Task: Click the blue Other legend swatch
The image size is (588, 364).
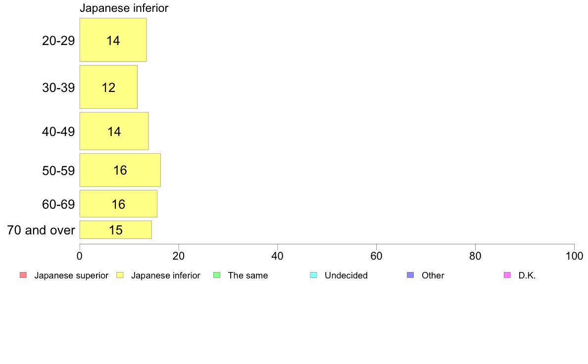Action: (x=410, y=275)
